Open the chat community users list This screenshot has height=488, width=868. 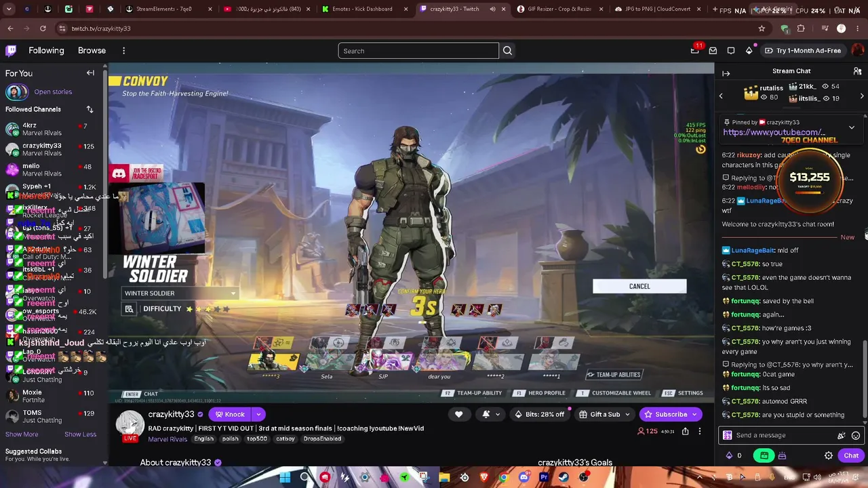[857, 71]
